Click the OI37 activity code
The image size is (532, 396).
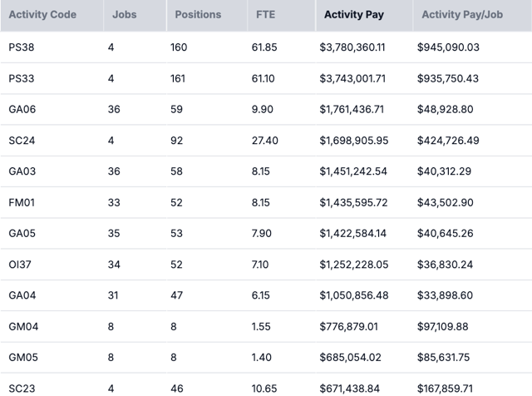(x=21, y=265)
